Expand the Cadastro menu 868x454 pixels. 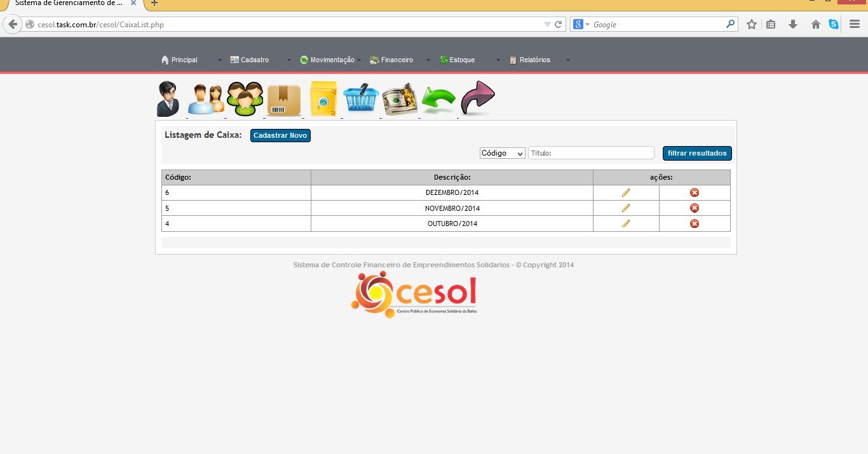(254, 60)
